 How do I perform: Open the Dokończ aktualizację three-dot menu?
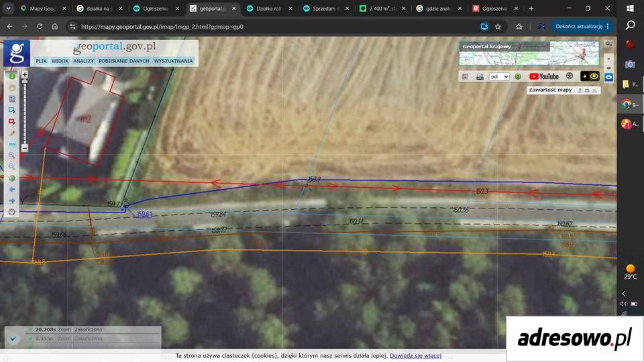608,26
